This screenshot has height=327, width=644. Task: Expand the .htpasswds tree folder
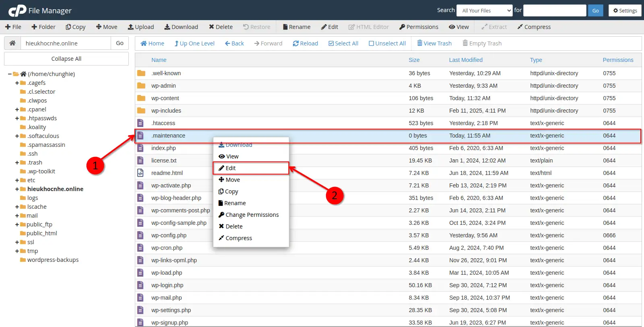point(17,118)
